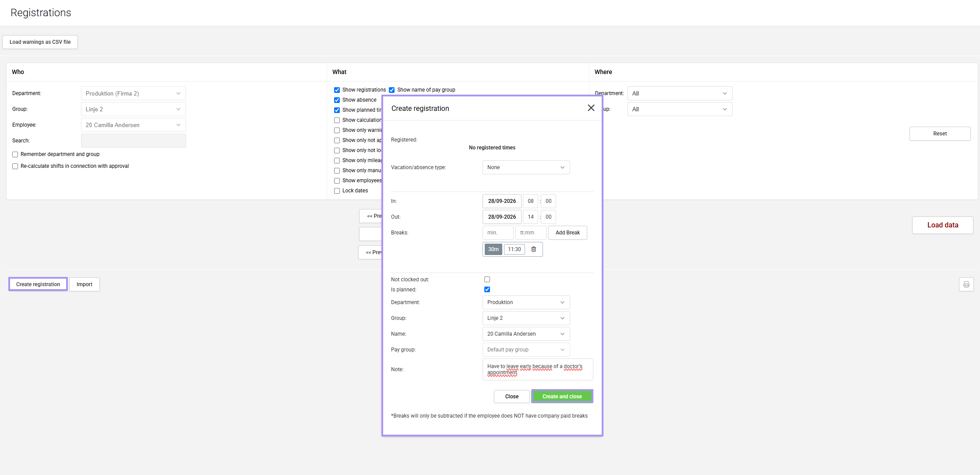Click Load warnings as CSV file
Screen dimensions: 980x475
tap(40, 42)
